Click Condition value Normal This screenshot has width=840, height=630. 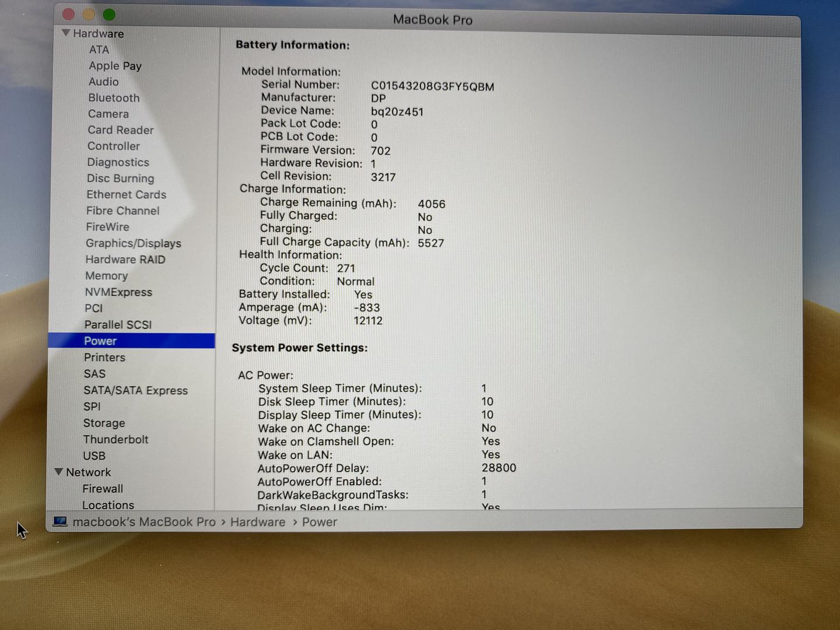(356, 281)
